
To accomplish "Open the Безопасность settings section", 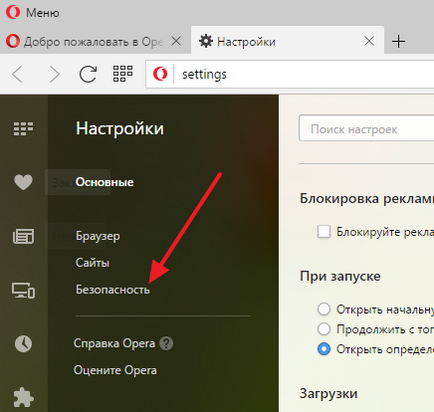I will click(x=113, y=290).
